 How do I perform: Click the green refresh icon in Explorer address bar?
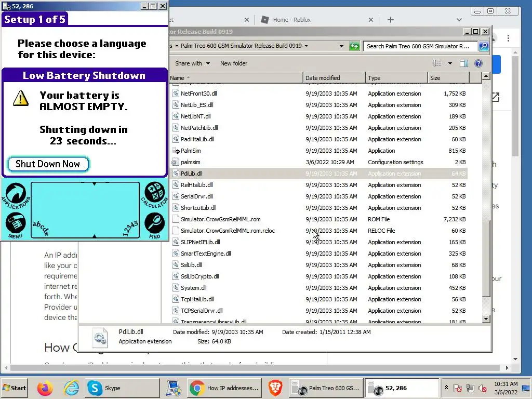354,46
